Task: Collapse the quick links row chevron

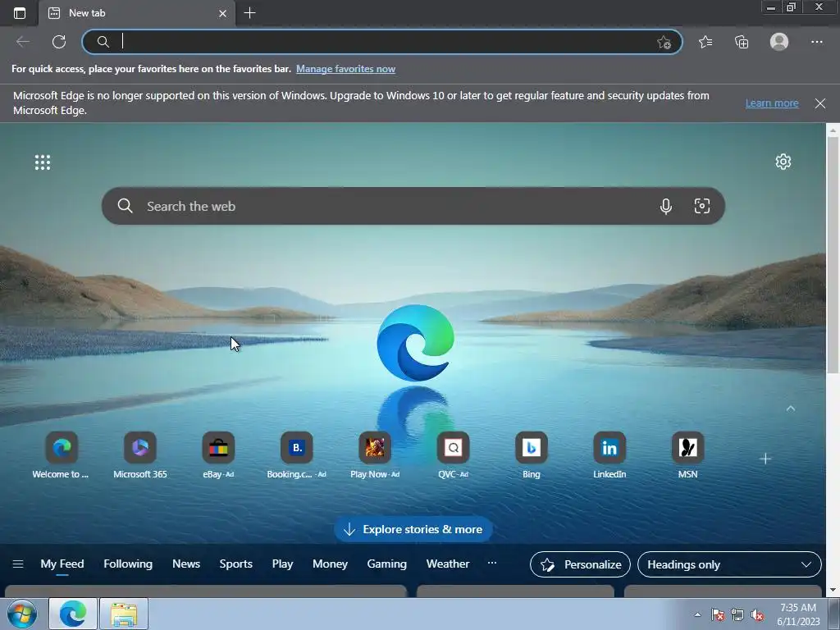Action: tap(790, 409)
